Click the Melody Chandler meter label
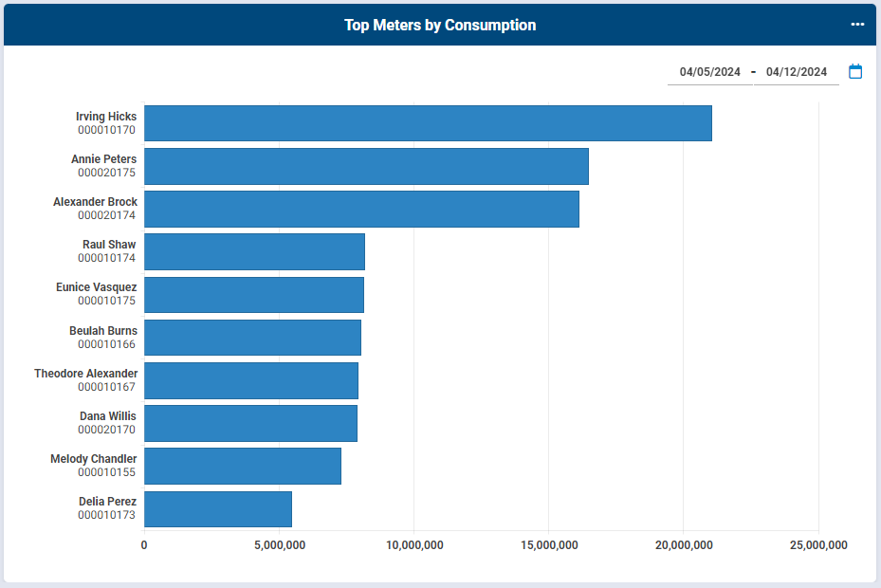 93,459
